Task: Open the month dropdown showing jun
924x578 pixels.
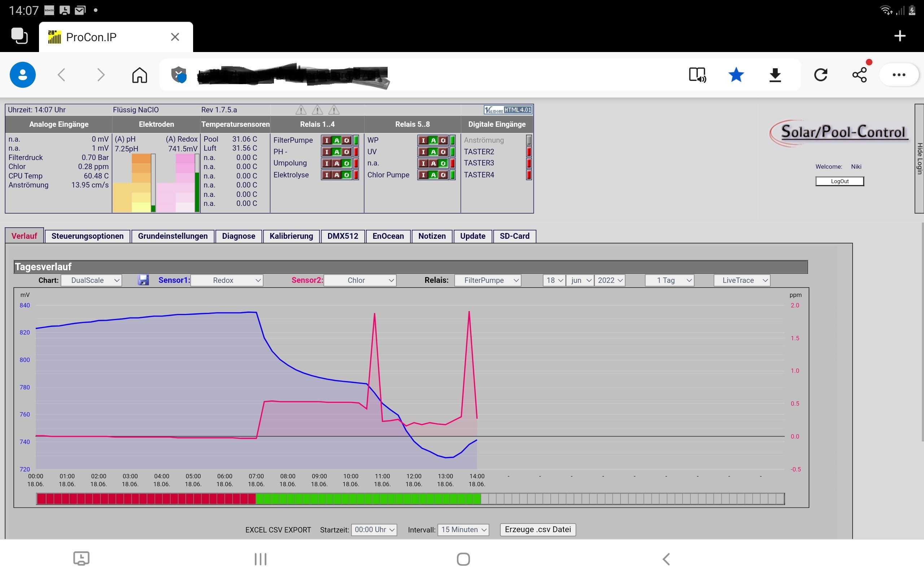Action: point(580,280)
